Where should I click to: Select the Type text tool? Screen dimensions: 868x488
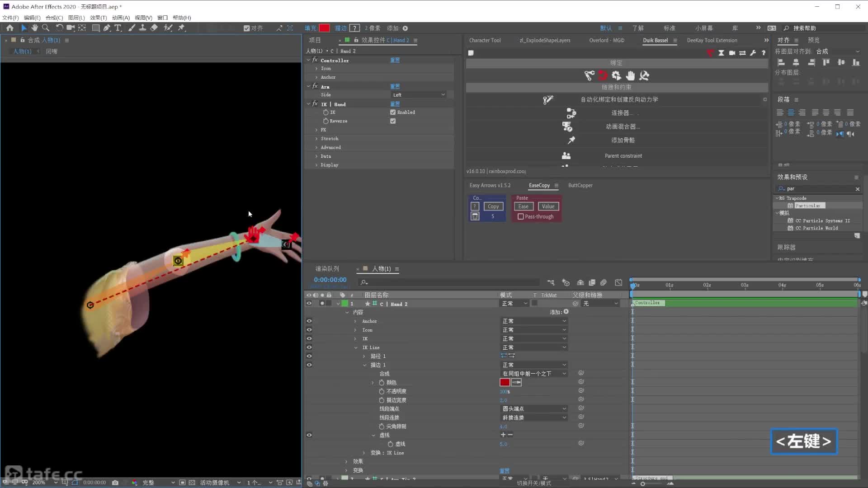pos(118,28)
